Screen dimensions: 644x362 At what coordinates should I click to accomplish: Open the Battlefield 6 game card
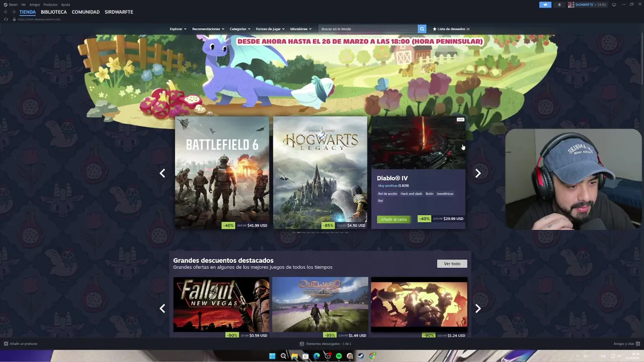pyautogui.click(x=222, y=173)
